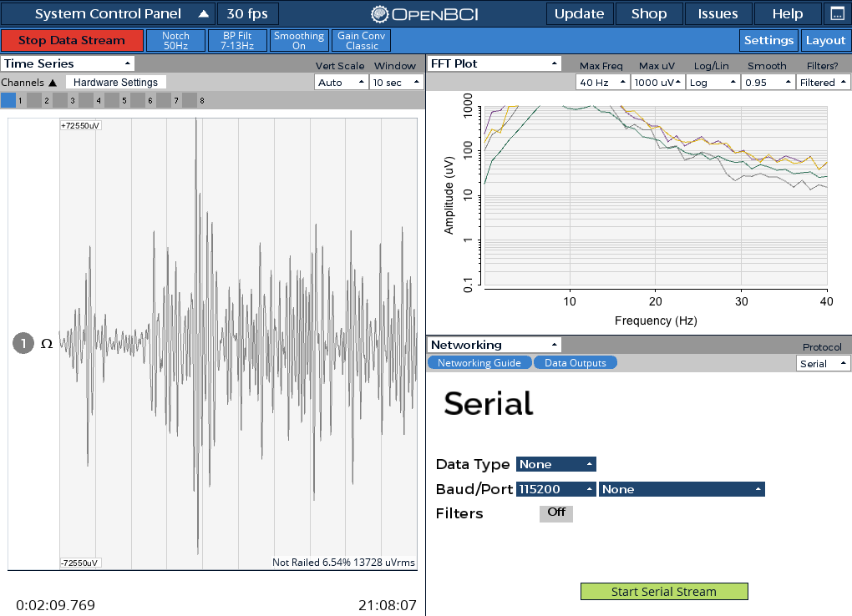
Task: Open the console window icon
Action: click(837, 14)
